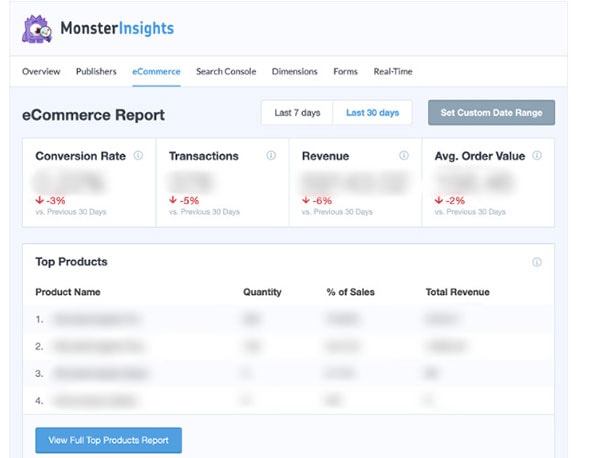Select the Last 7 days range

pyautogui.click(x=297, y=113)
